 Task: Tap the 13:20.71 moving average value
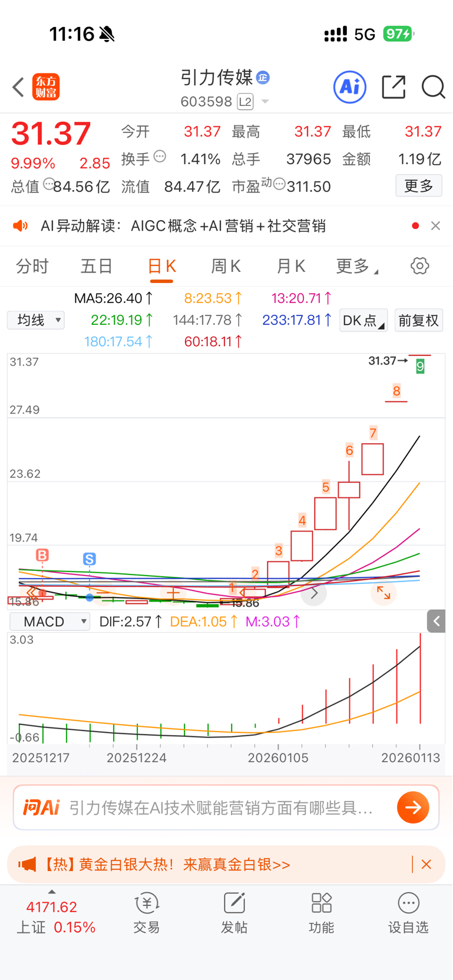[x=302, y=298]
